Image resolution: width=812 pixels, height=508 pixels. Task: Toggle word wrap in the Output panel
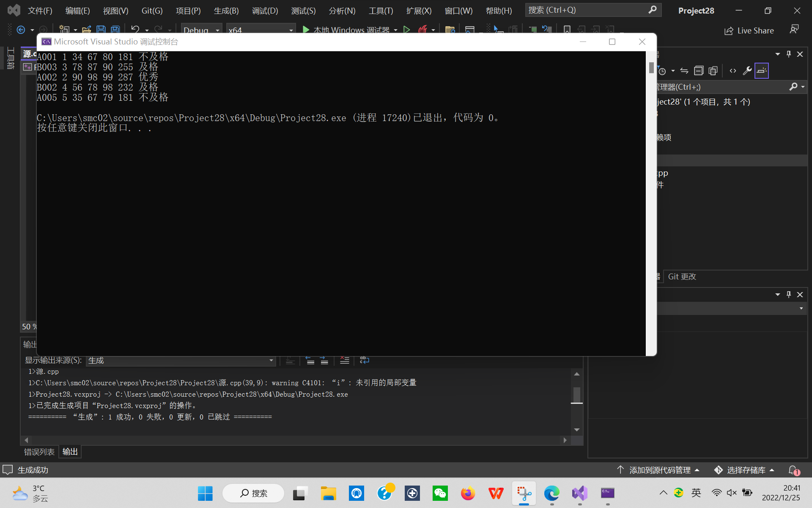364,360
